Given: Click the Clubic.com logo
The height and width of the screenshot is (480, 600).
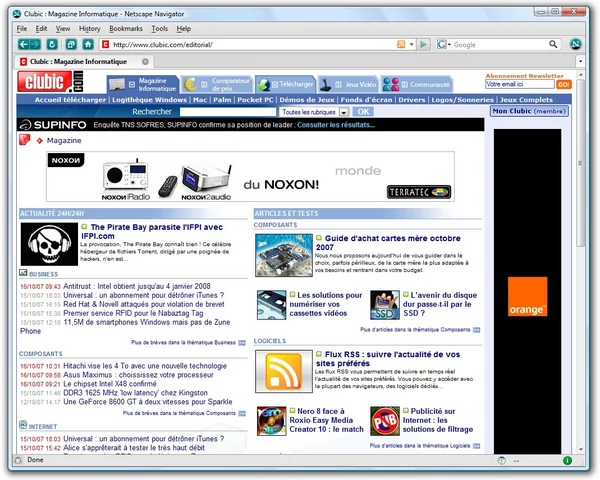Looking at the screenshot, I should (50, 81).
